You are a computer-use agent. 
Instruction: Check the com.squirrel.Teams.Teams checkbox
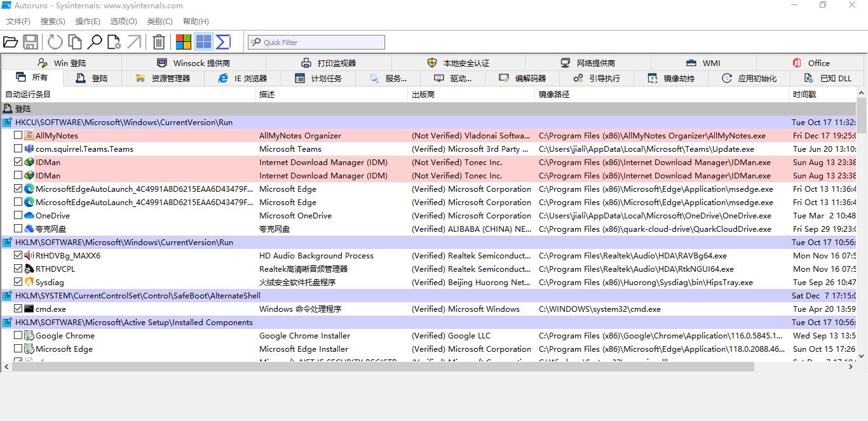click(18, 149)
